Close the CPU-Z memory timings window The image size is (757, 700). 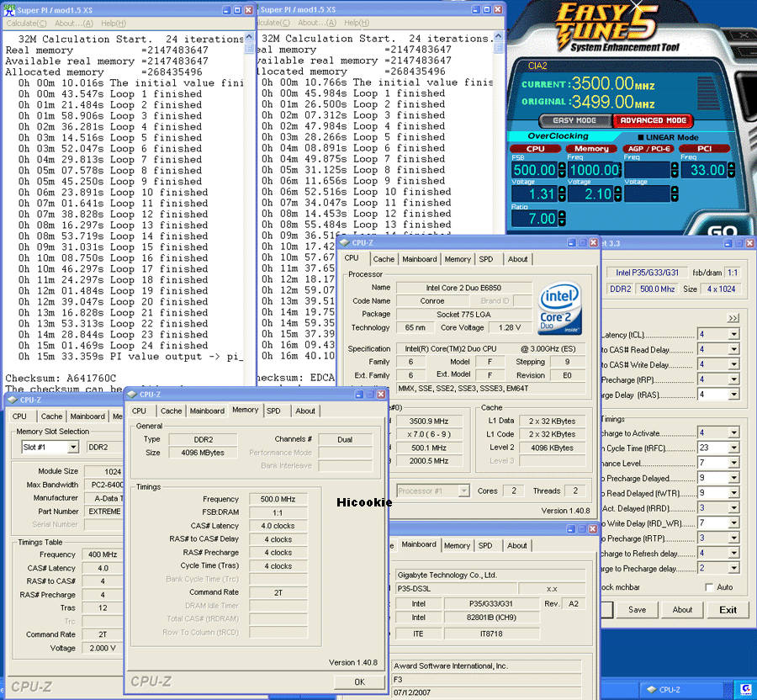[381, 395]
